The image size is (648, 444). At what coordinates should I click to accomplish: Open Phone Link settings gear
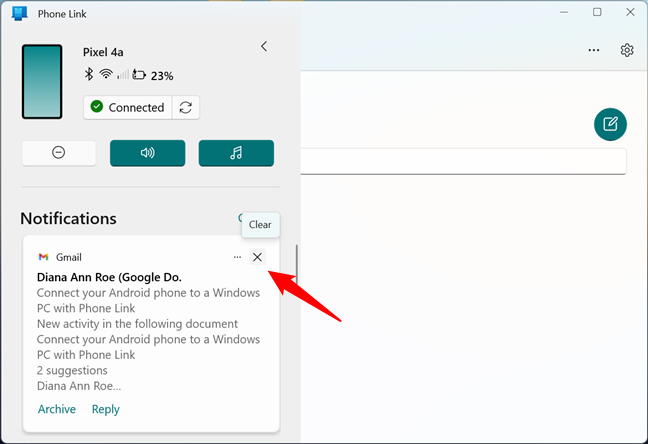tap(627, 50)
